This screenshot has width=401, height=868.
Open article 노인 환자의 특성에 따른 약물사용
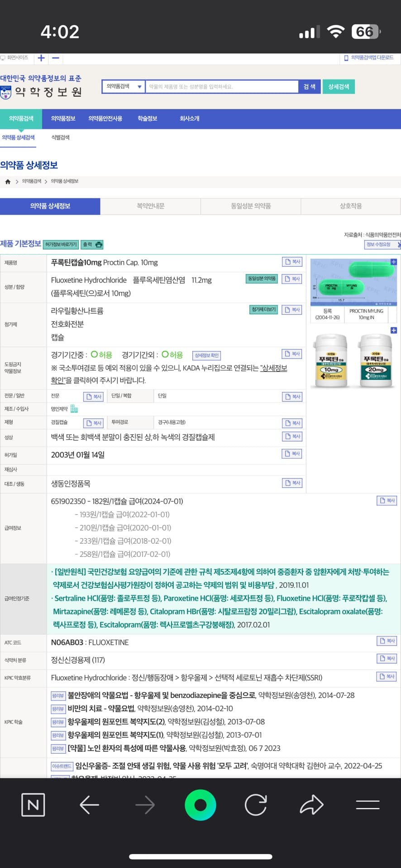point(127,748)
